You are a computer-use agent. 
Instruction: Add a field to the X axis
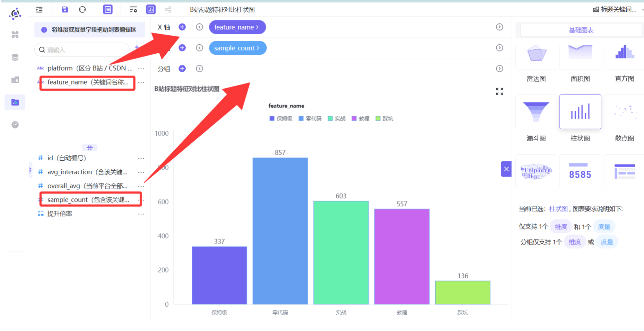(182, 27)
